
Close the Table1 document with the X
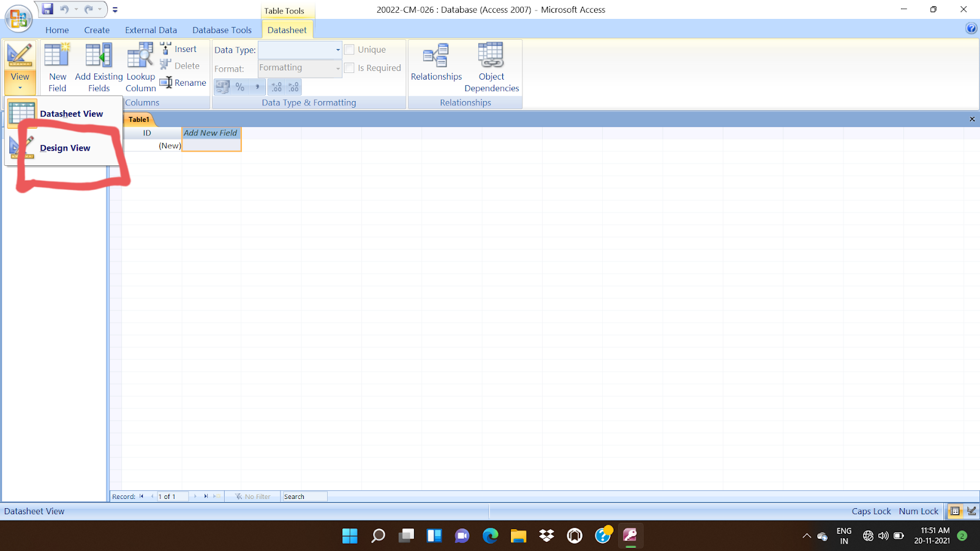click(x=972, y=119)
